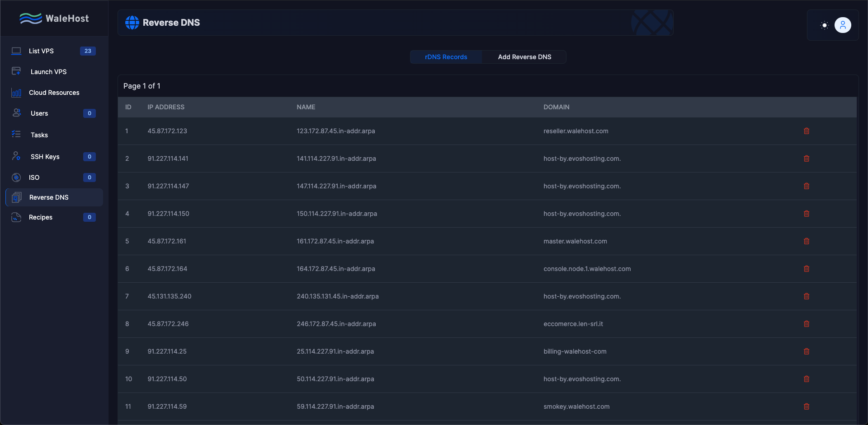This screenshot has height=425, width=868.
Task: Click name 246.172.87.45.in-addr.arpa
Action: [x=336, y=324]
